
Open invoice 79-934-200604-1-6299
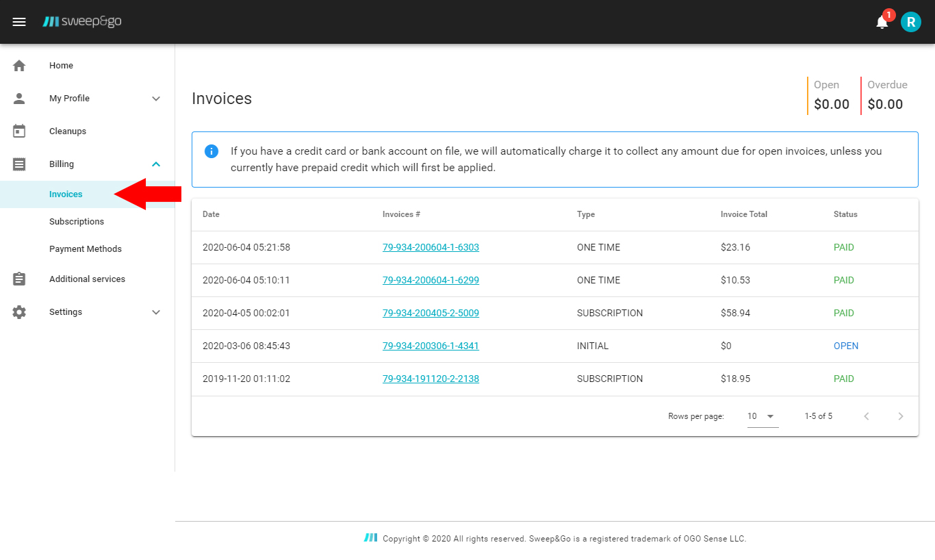pos(431,280)
